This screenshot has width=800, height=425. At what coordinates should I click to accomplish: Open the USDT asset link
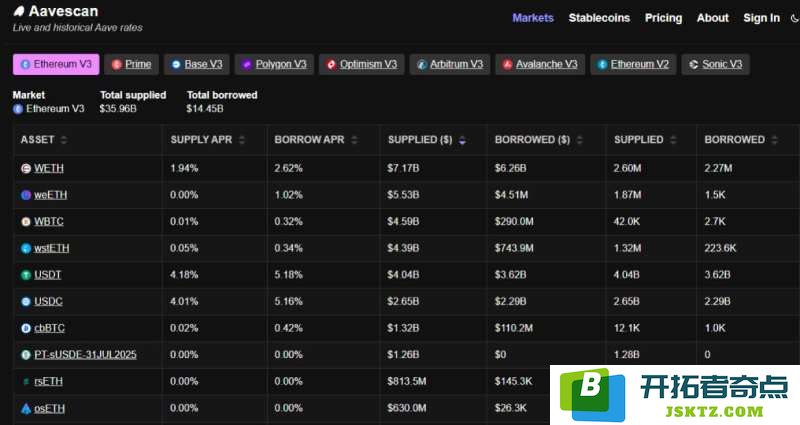(x=47, y=275)
